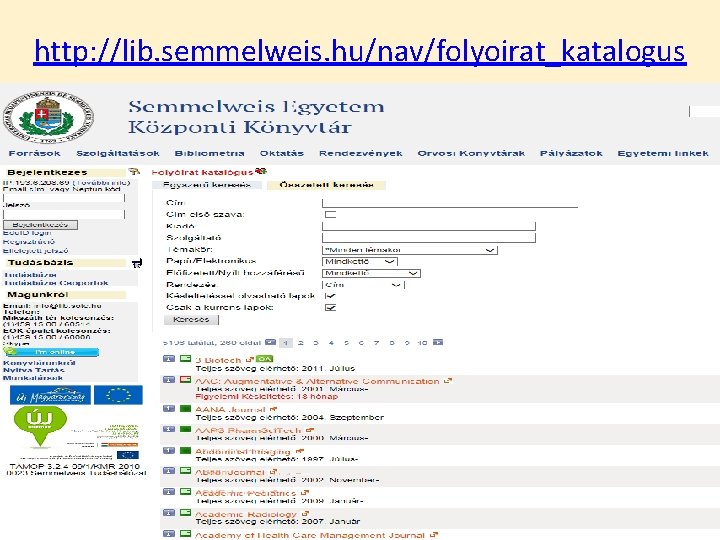The height and width of the screenshot is (540, 720).
Task: Open the EduID login link
Action: tap(27, 233)
